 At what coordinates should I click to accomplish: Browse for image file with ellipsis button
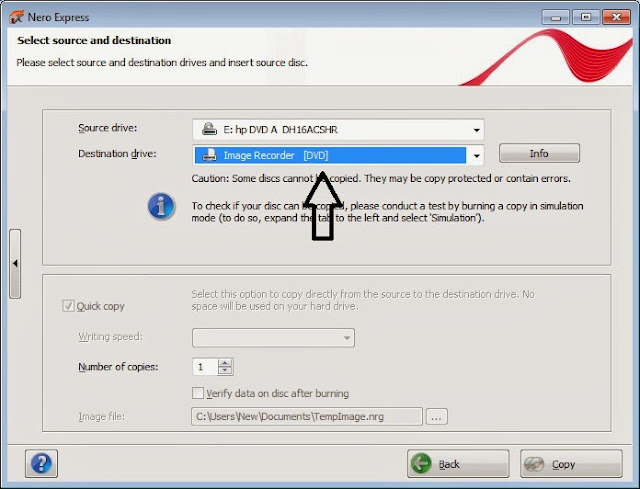click(x=436, y=417)
